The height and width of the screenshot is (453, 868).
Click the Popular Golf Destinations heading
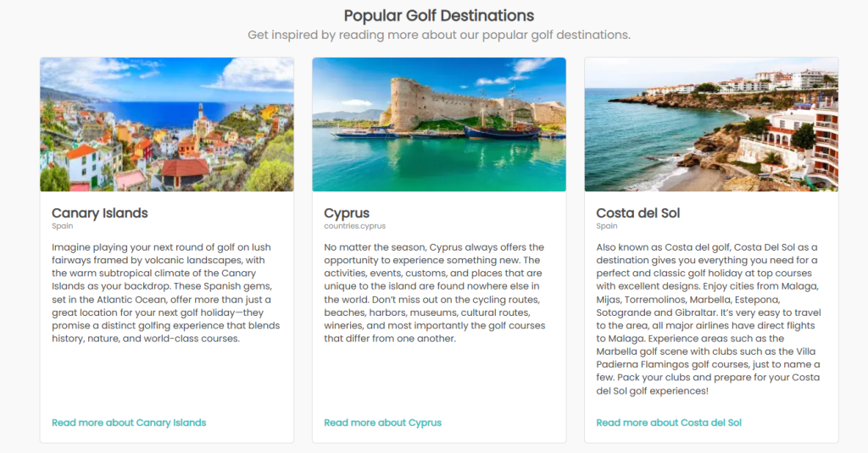(x=439, y=15)
